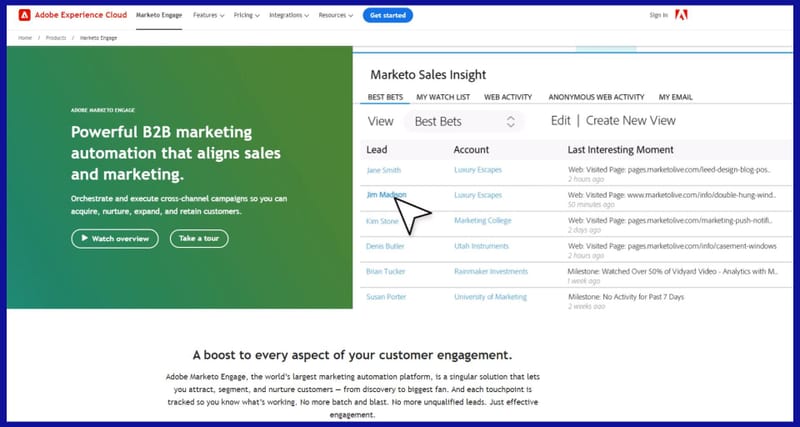The width and height of the screenshot is (800, 427).
Task: Switch to the My Watch List tab
Action: (x=441, y=97)
